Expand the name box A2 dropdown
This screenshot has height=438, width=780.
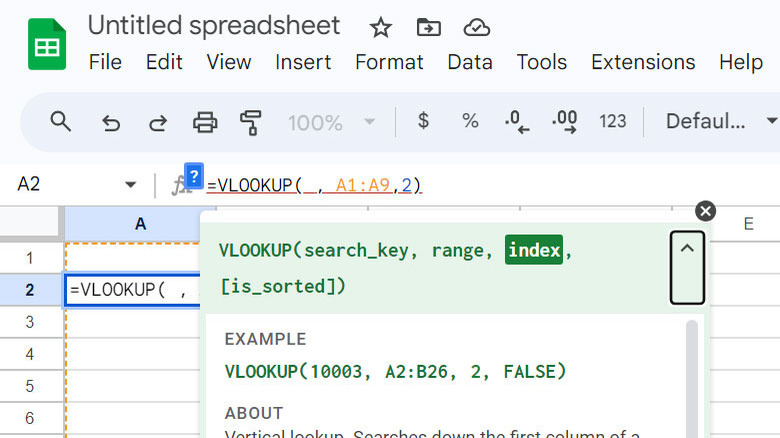tap(130, 185)
